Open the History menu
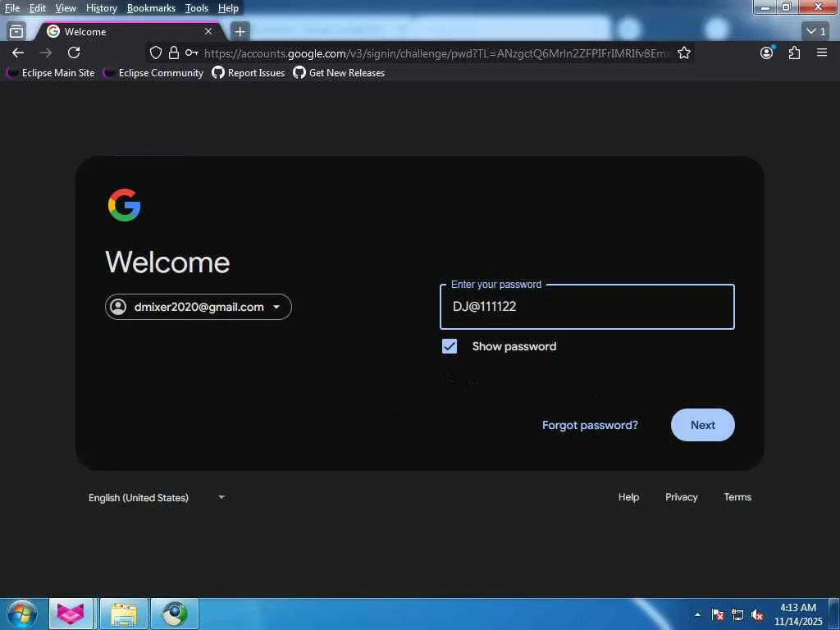Screen dimensions: 840x630 [x=101, y=8]
